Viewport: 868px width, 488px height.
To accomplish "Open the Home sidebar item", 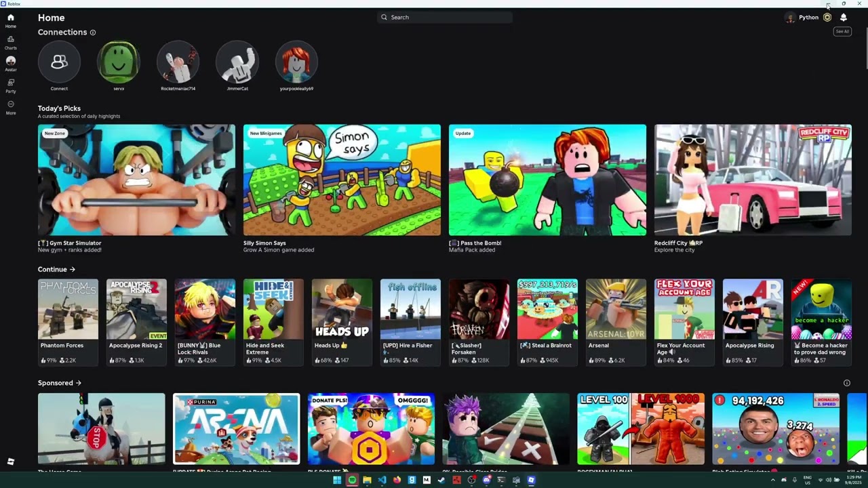I will click(11, 20).
